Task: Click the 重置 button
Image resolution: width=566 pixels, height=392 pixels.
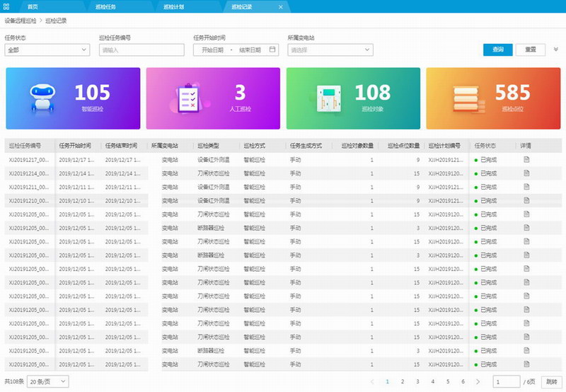Action: [531, 50]
